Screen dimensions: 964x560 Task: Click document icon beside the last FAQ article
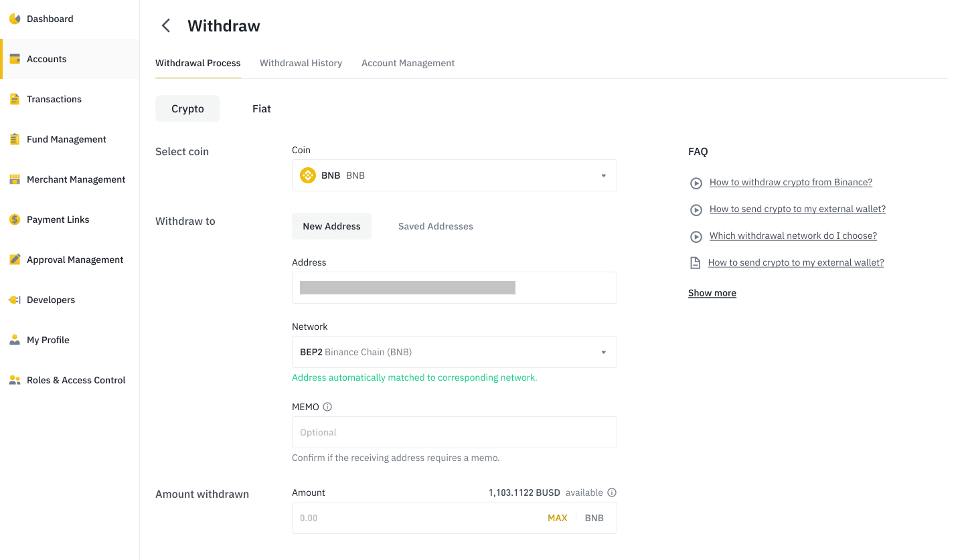click(696, 263)
